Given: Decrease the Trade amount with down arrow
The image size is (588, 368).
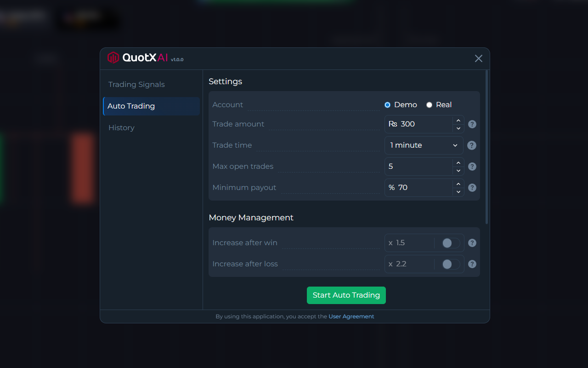Looking at the screenshot, I should point(458,128).
